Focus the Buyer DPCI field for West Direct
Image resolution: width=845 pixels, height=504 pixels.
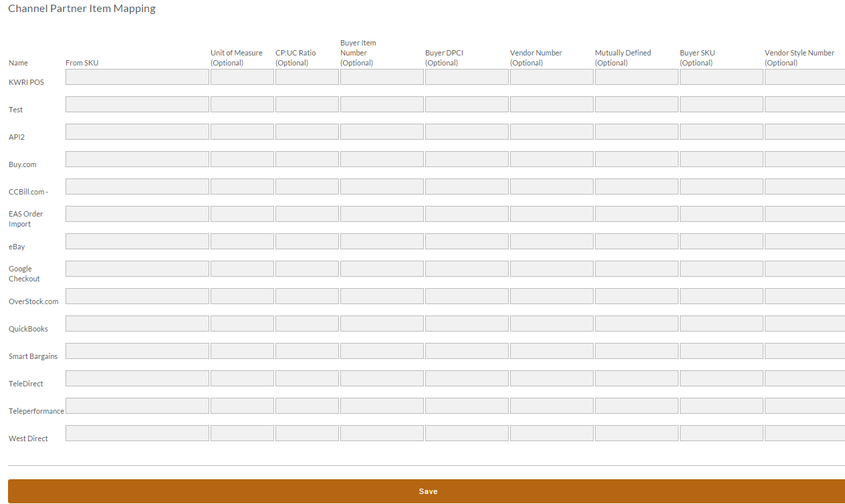pos(467,433)
